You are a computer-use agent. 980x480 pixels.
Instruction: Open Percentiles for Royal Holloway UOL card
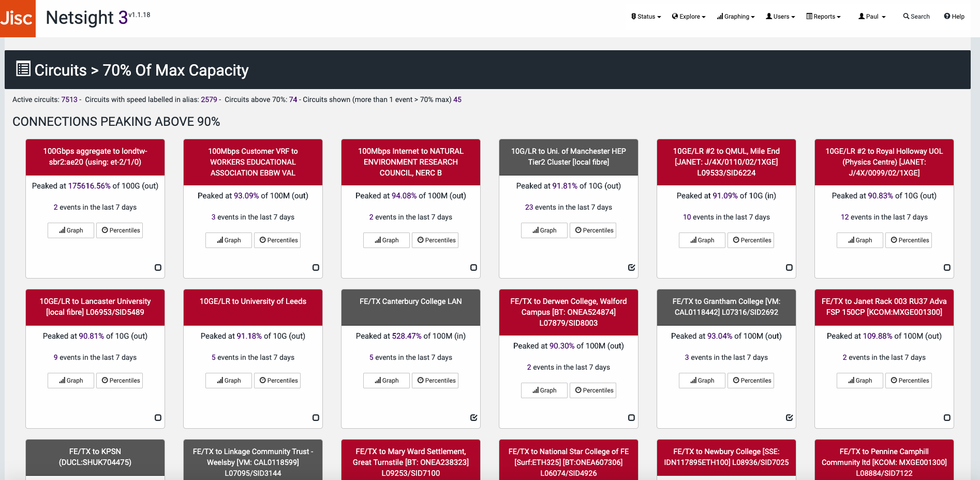click(x=909, y=240)
